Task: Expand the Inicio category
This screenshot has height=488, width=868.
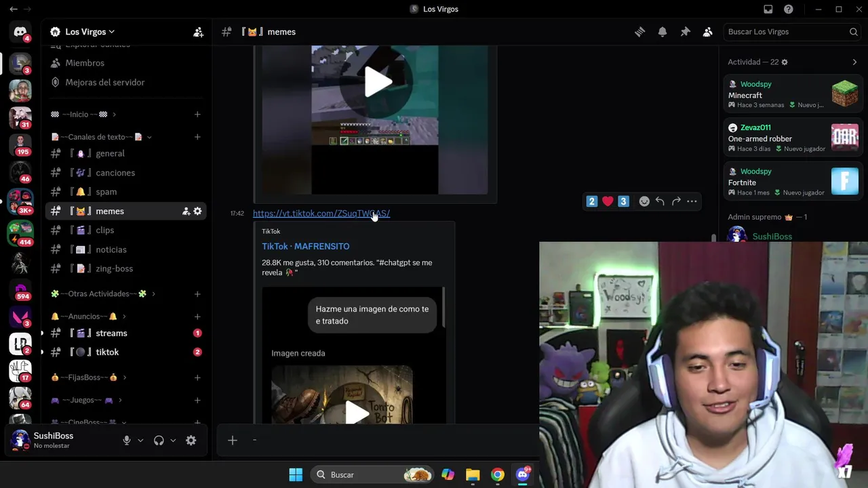Action: click(83, 115)
